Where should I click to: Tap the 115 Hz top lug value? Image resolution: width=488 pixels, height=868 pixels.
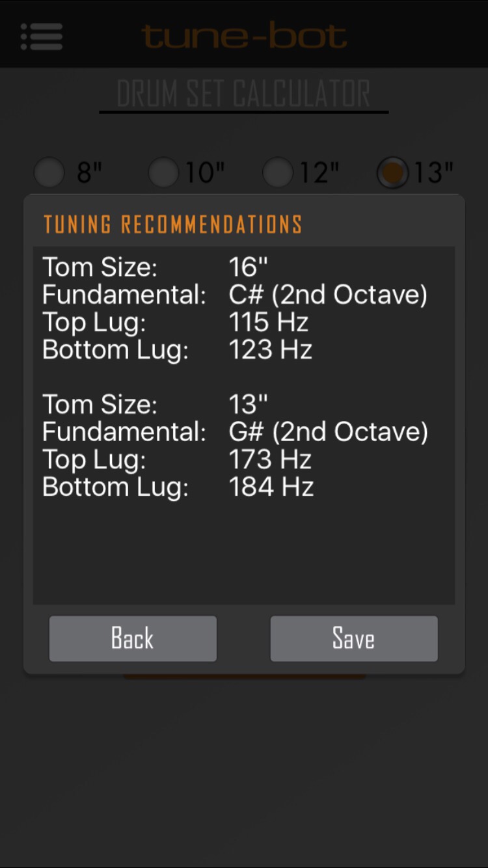[268, 322]
